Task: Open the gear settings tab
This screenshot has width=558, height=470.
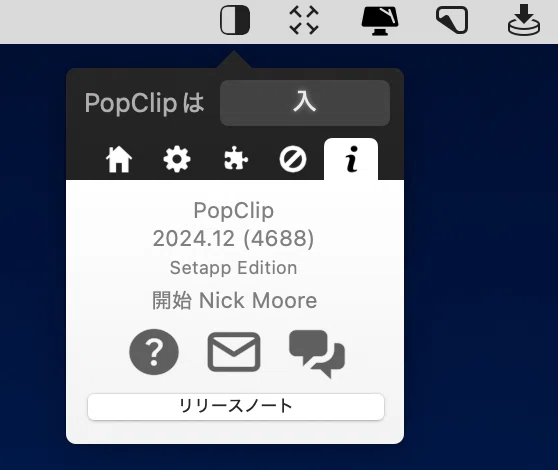Action: click(x=177, y=159)
